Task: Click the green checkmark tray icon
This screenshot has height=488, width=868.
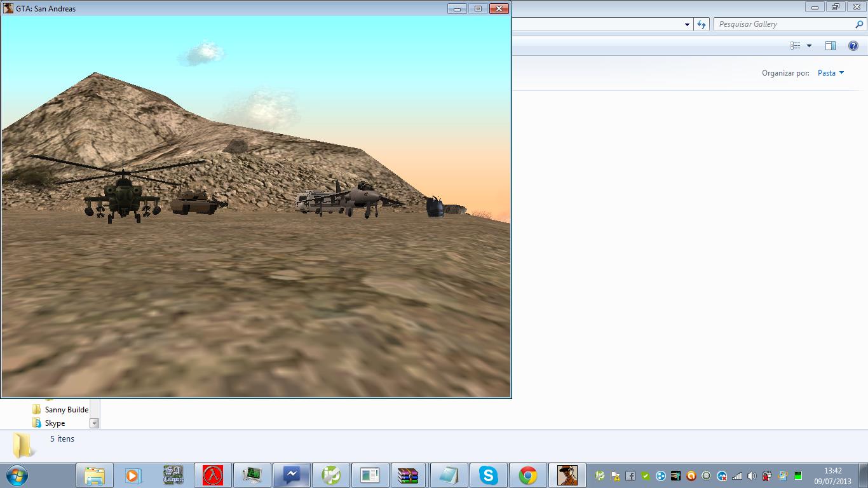Action: [646, 476]
